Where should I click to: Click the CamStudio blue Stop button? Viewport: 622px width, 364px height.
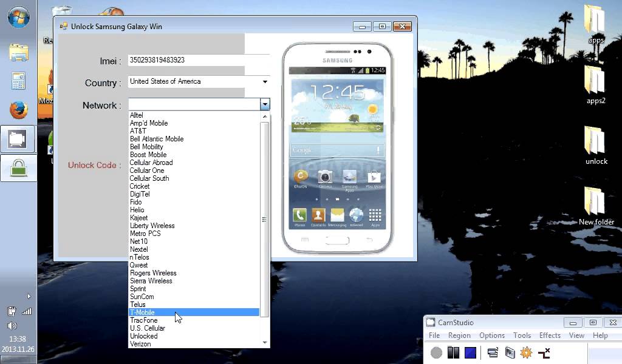click(471, 352)
